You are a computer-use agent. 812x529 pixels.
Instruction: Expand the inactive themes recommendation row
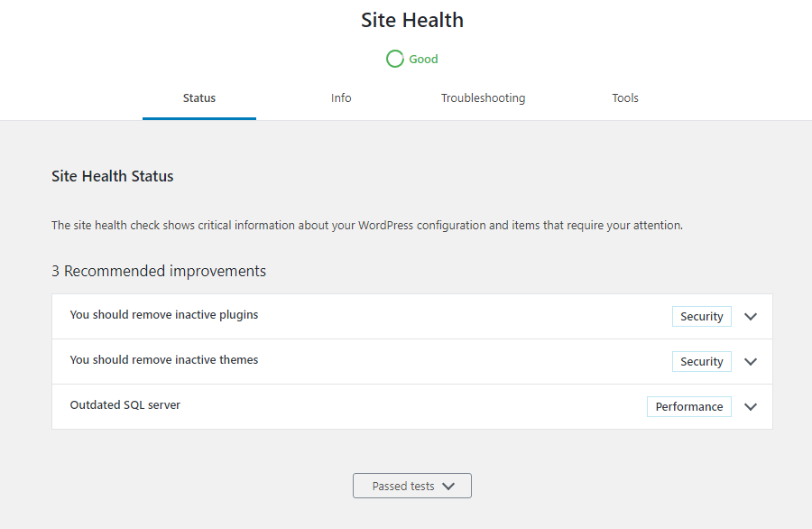point(412,362)
